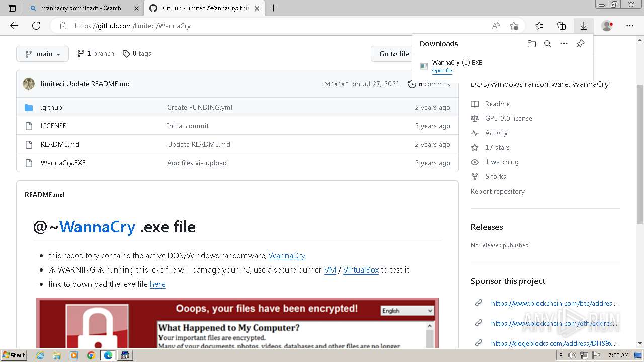Image resolution: width=644 pixels, height=362 pixels.
Task: Click the Go to file button
Action: pos(392,54)
